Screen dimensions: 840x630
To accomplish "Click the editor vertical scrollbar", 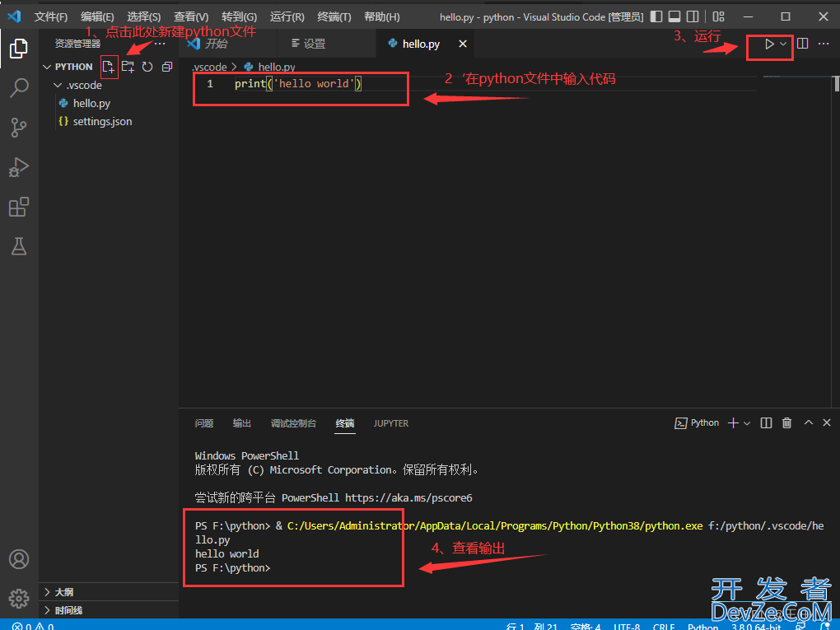I will point(836,84).
